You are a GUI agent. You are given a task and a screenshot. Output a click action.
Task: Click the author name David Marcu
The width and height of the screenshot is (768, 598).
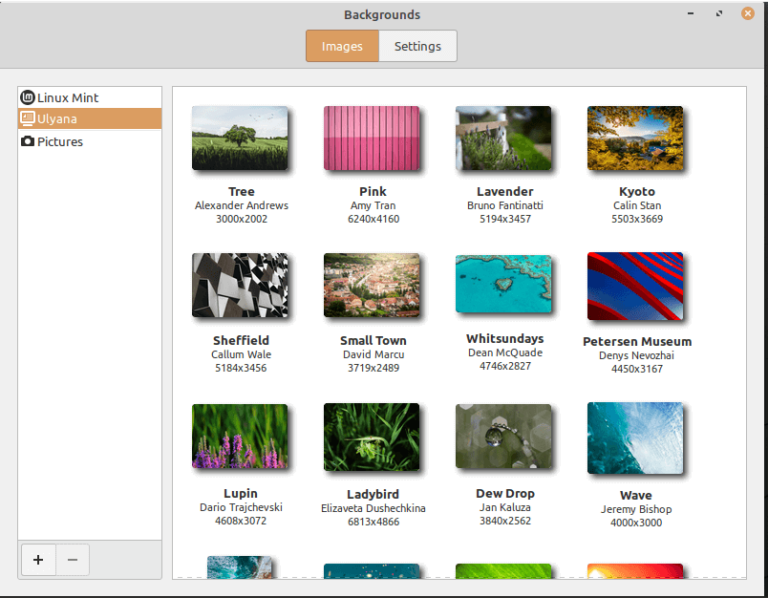pyautogui.click(x=373, y=354)
